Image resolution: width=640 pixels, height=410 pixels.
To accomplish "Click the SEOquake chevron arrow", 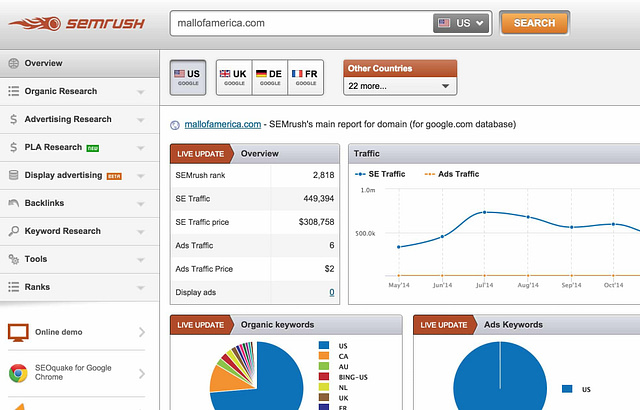I will [142, 373].
